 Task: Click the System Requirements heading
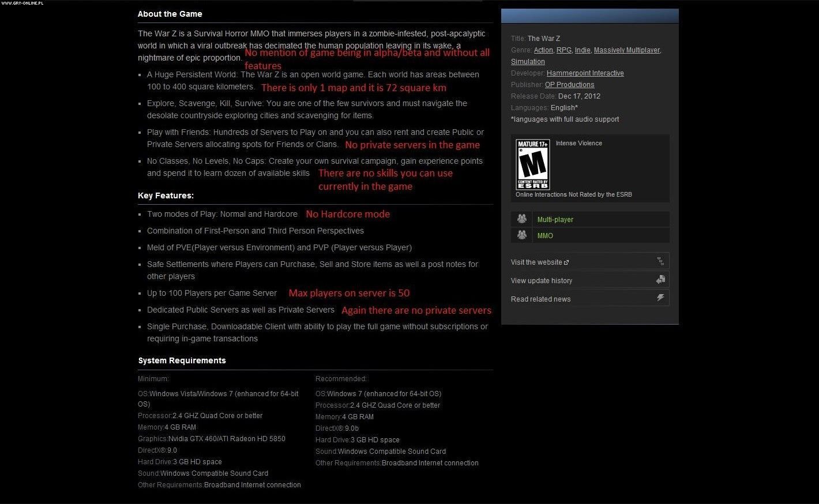coord(182,360)
